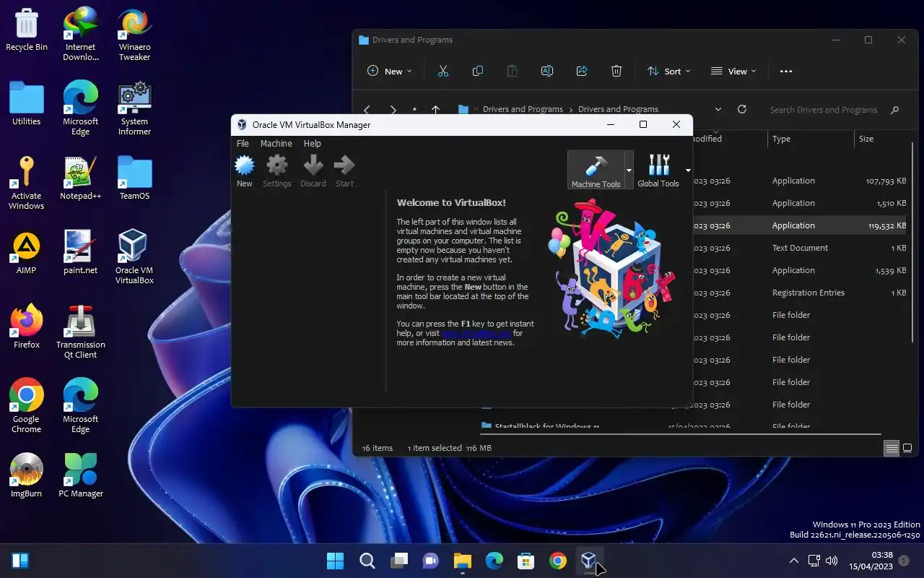924x578 pixels.
Task: Open taskbar Search
Action: [x=367, y=561]
